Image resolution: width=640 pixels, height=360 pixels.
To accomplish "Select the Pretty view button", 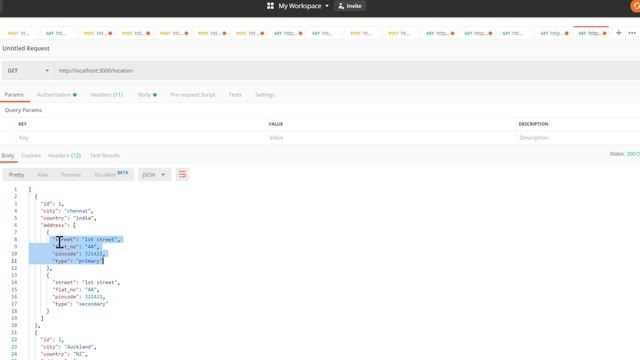I will click(16, 175).
